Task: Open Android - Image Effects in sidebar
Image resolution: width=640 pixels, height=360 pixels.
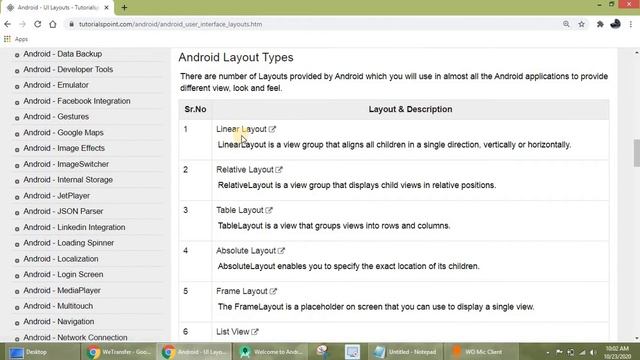Action: point(64,148)
